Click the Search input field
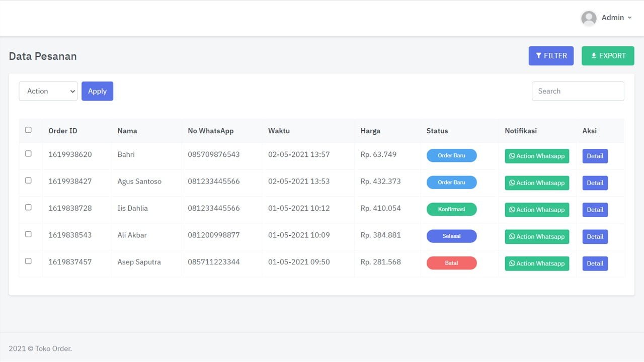 pos(578,91)
